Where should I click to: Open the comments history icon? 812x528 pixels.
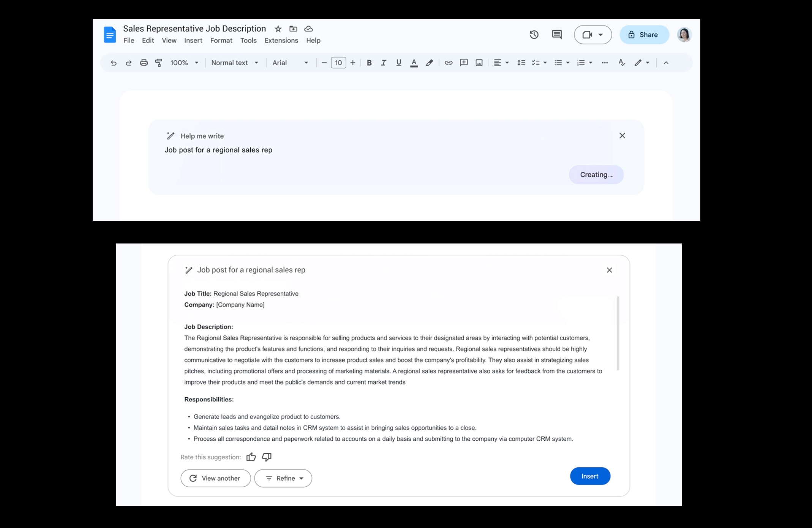tap(556, 35)
